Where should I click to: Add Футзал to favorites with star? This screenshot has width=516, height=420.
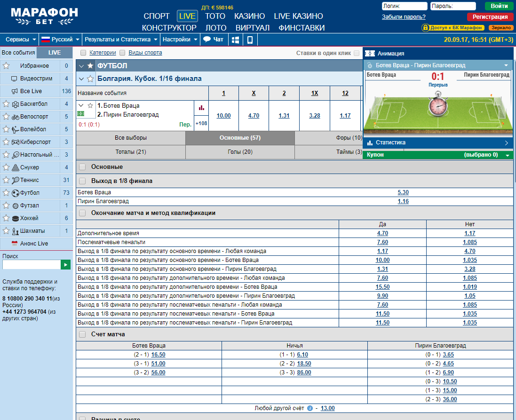click(x=6, y=206)
